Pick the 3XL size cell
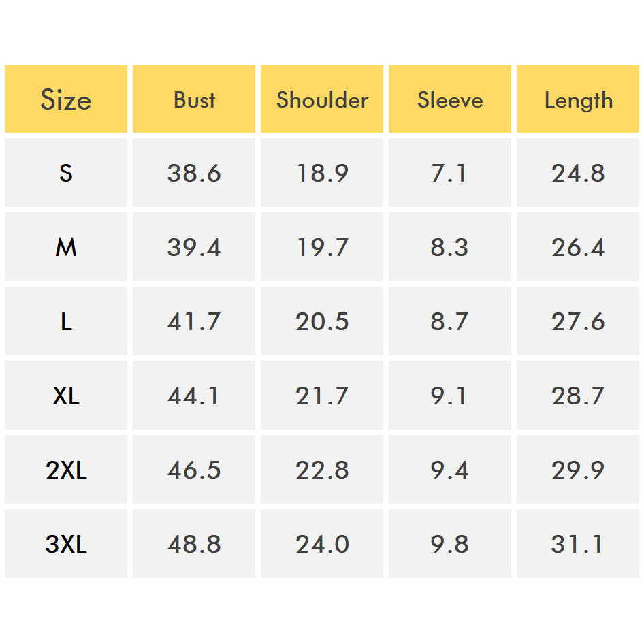Viewport: 644px width, 644px height. [x=66, y=544]
